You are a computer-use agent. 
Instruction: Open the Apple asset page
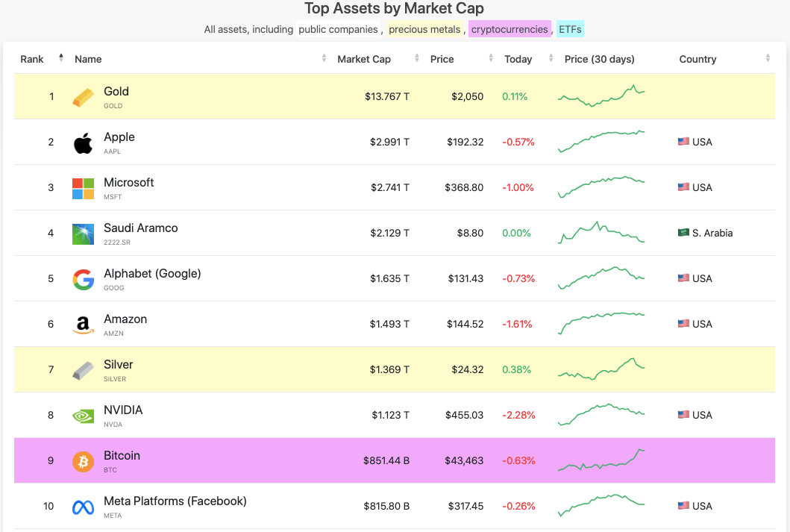[x=119, y=137]
